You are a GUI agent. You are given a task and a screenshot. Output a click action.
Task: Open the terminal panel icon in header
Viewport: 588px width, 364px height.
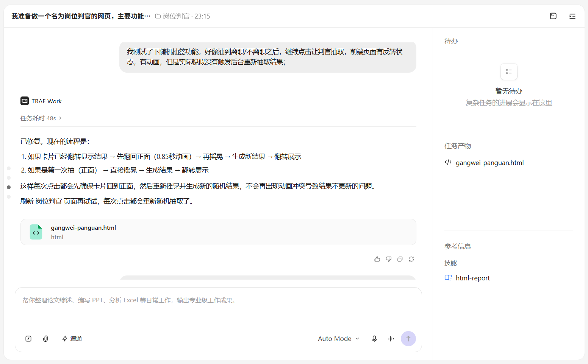[553, 16]
